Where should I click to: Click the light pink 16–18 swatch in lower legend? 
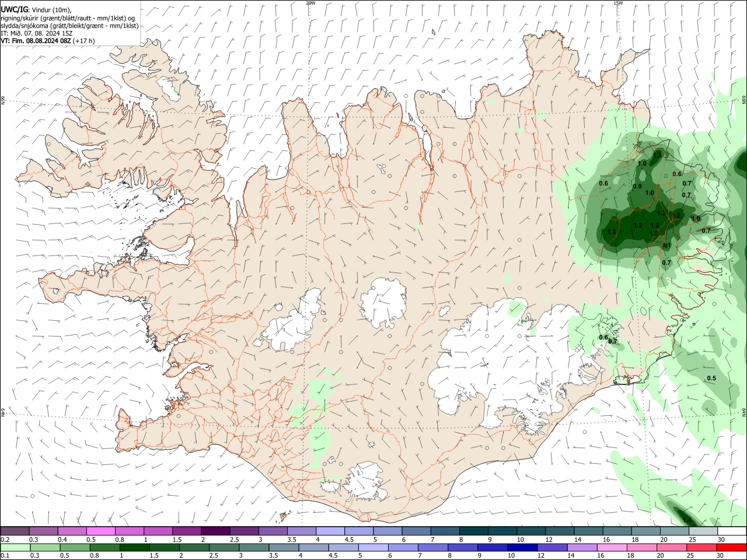click(x=611, y=547)
